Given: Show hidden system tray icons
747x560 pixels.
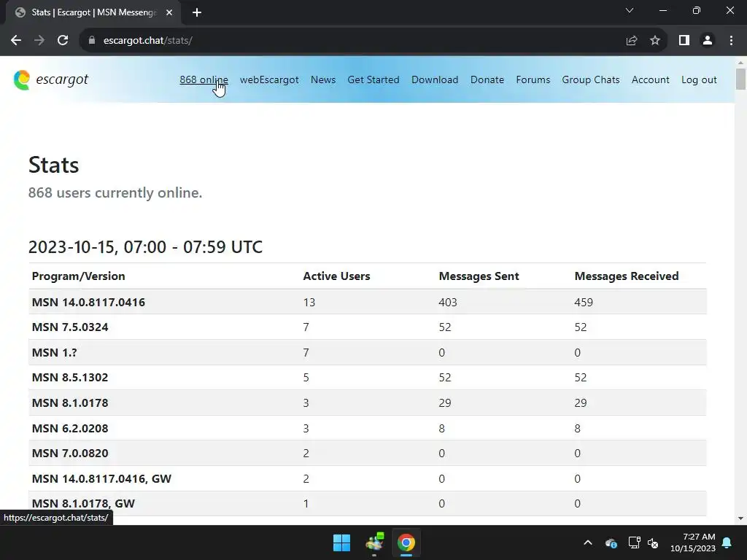Looking at the screenshot, I should click(x=588, y=542).
